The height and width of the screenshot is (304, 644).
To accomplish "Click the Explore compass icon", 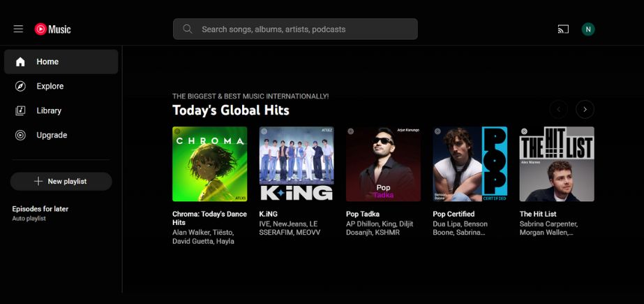I will 20,86.
